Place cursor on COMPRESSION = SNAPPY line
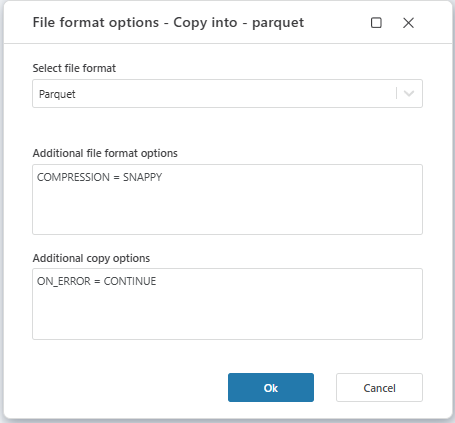The width and height of the screenshot is (455, 423). pyautogui.click(x=99, y=177)
